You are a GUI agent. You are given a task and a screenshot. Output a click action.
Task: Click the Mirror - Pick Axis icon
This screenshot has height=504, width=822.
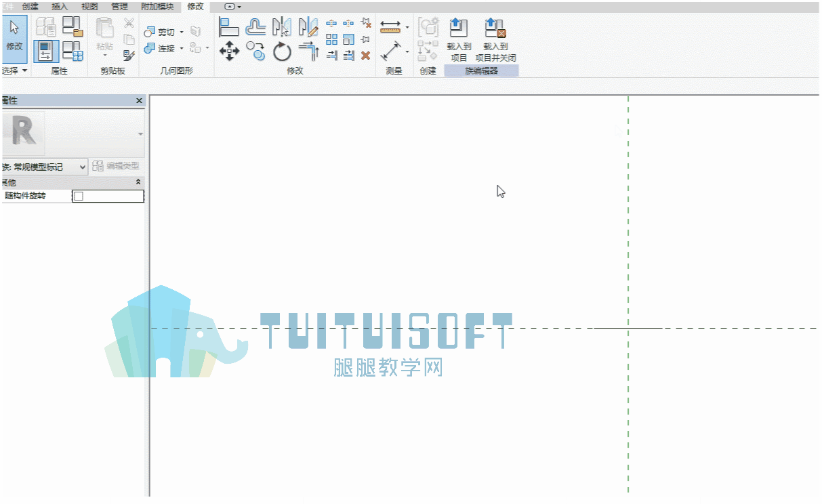282,27
